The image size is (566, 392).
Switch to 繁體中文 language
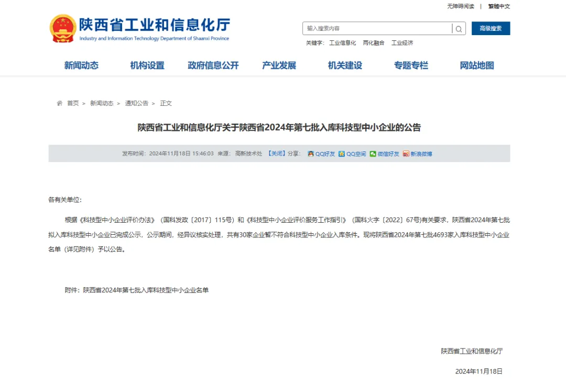click(499, 6)
